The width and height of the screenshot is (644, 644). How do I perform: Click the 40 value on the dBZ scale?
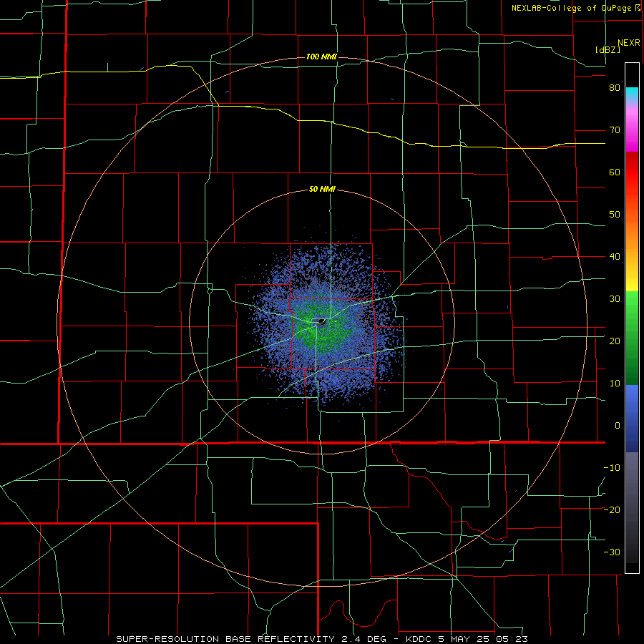point(615,257)
